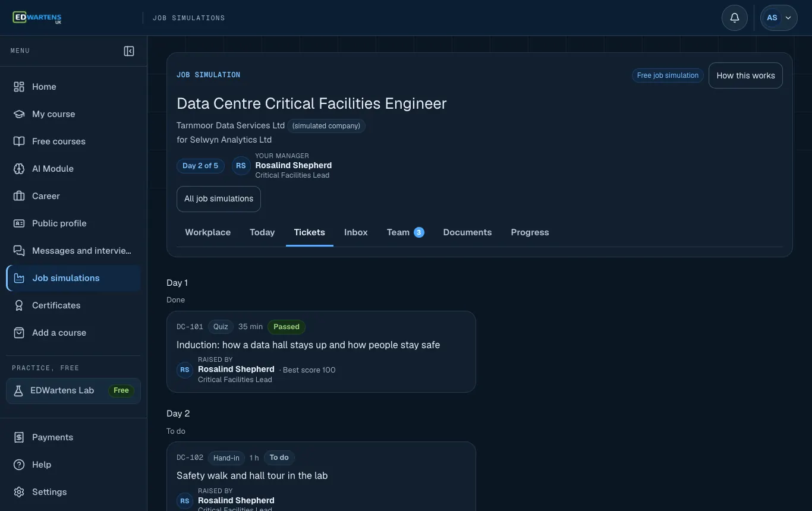Open Certificates menu item
Viewport: 812px width, 511px height.
[x=73, y=305]
